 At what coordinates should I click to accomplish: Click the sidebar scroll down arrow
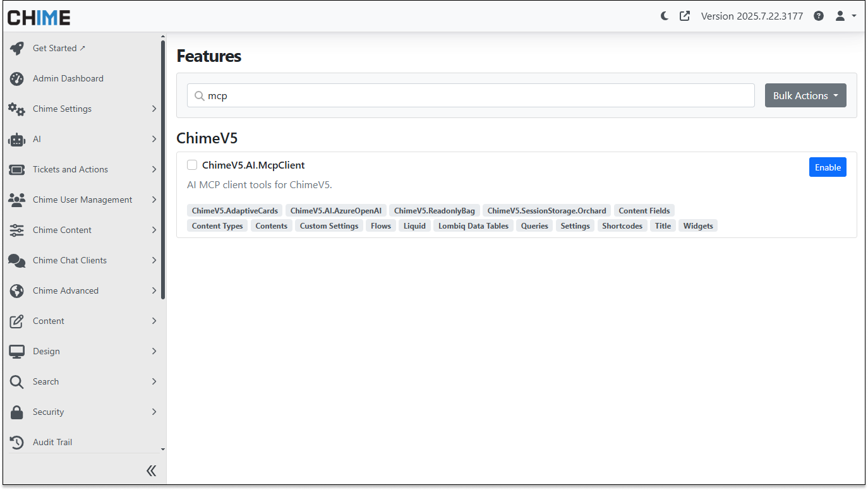click(163, 449)
